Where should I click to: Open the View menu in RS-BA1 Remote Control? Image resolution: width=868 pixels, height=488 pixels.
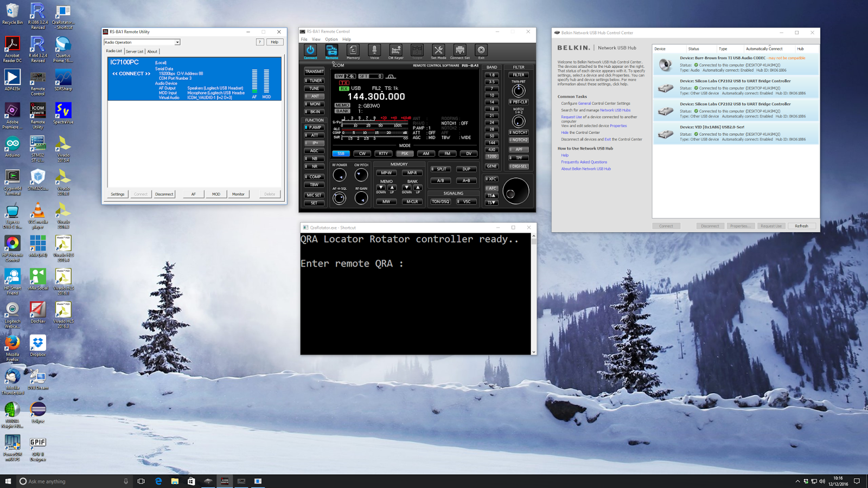click(x=316, y=39)
